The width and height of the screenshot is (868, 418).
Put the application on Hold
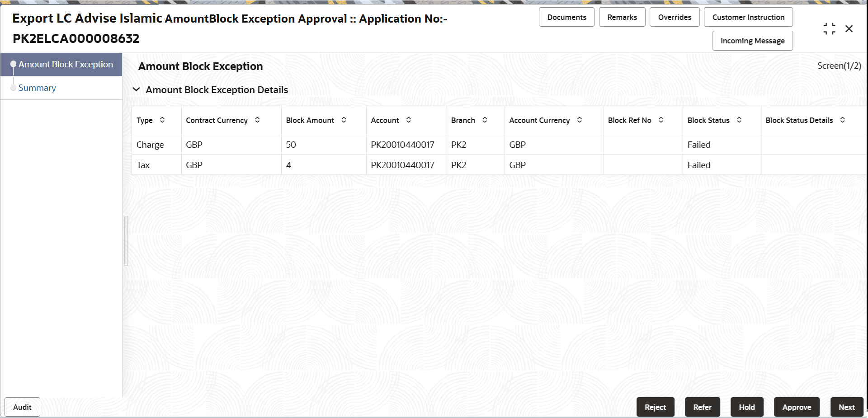[747, 407]
